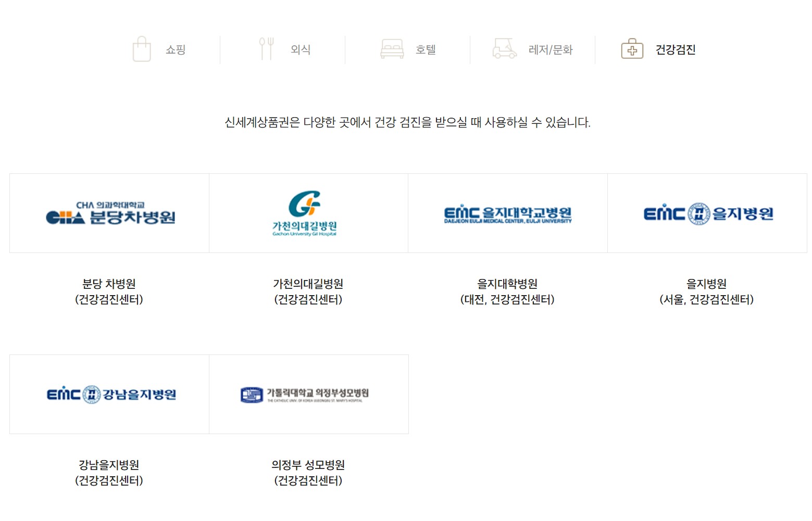Click the medical kit health checkup icon

[x=632, y=49]
